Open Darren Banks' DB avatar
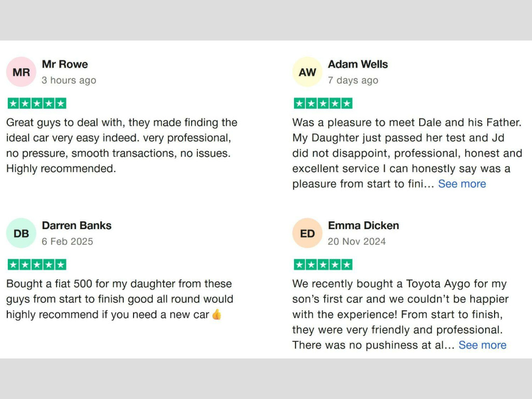The width and height of the screenshot is (532, 399). [x=21, y=233]
